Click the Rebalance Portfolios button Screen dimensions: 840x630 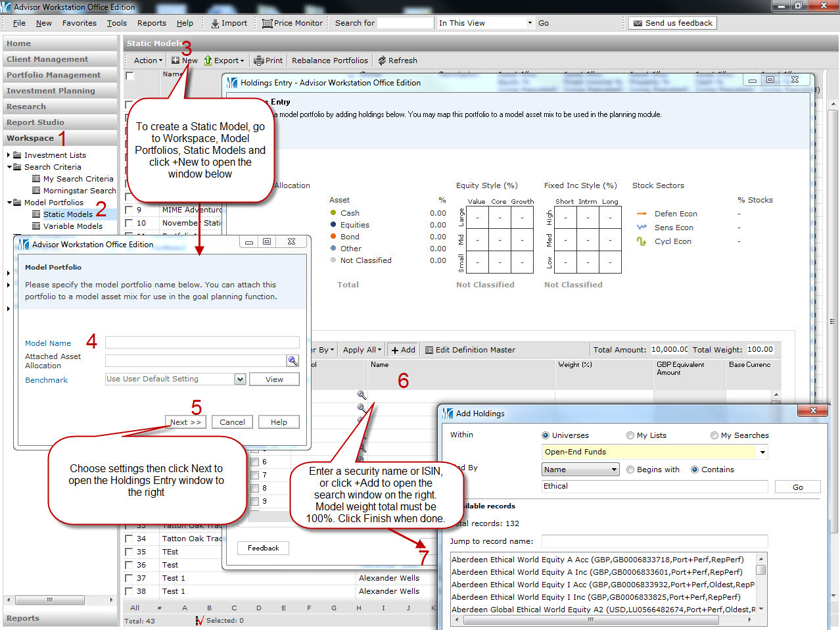point(330,61)
